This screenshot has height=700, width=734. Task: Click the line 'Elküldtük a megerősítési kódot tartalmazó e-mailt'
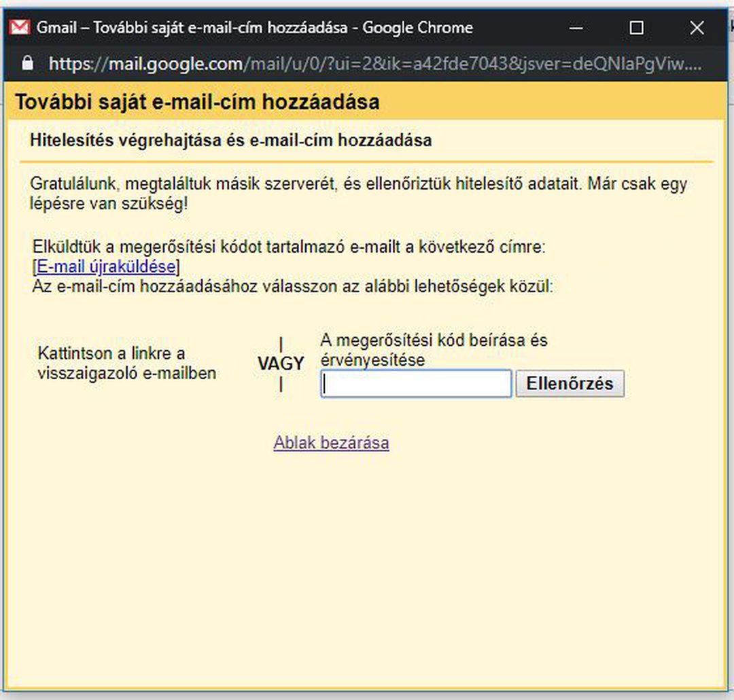(289, 246)
